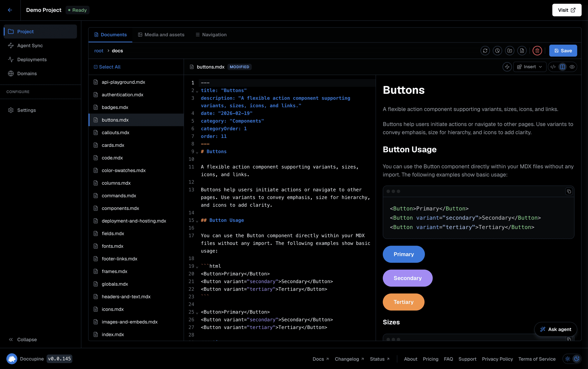This screenshot has width=588, height=369.
Task: Switch to code-only editor view
Action: pos(553,67)
